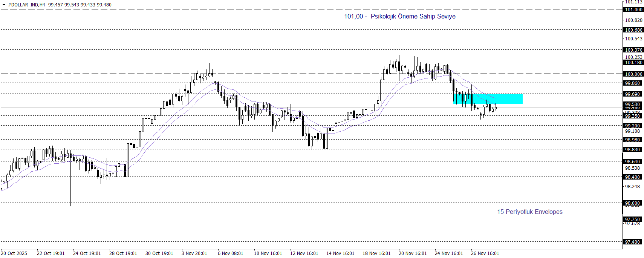Click the '20 Oct 2025' date on time axis

pyautogui.click(x=14, y=253)
